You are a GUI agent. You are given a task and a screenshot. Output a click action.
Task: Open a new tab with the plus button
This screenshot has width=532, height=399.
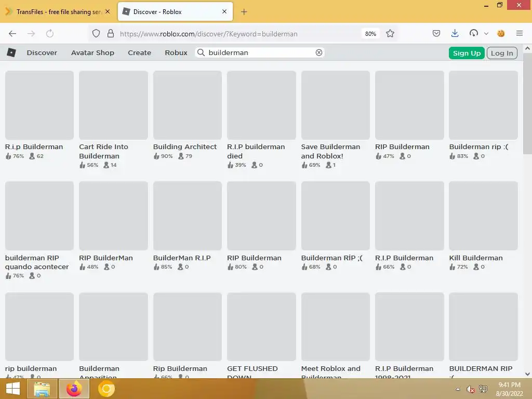pos(244,12)
